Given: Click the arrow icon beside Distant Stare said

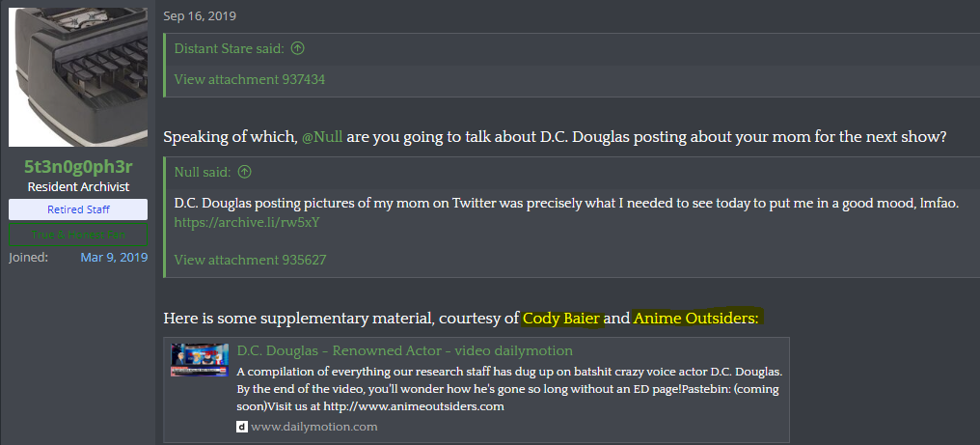Looking at the screenshot, I should (297, 48).
